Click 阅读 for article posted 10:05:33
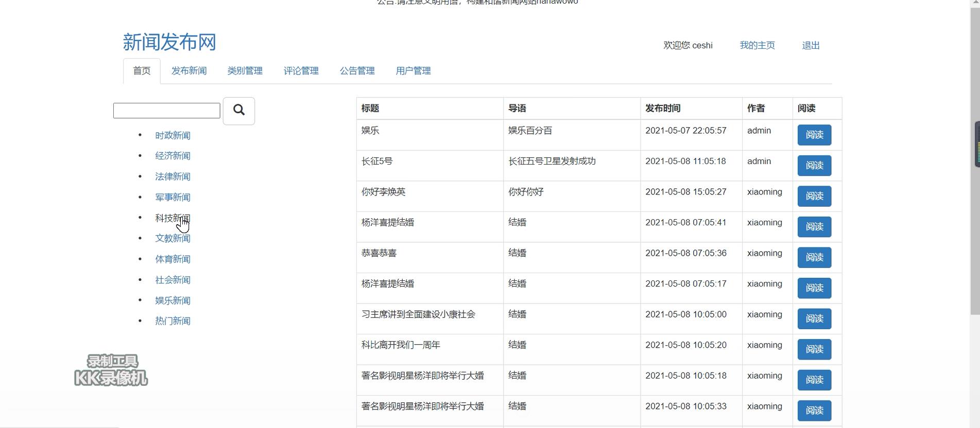Image resolution: width=980 pixels, height=428 pixels. [814, 411]
